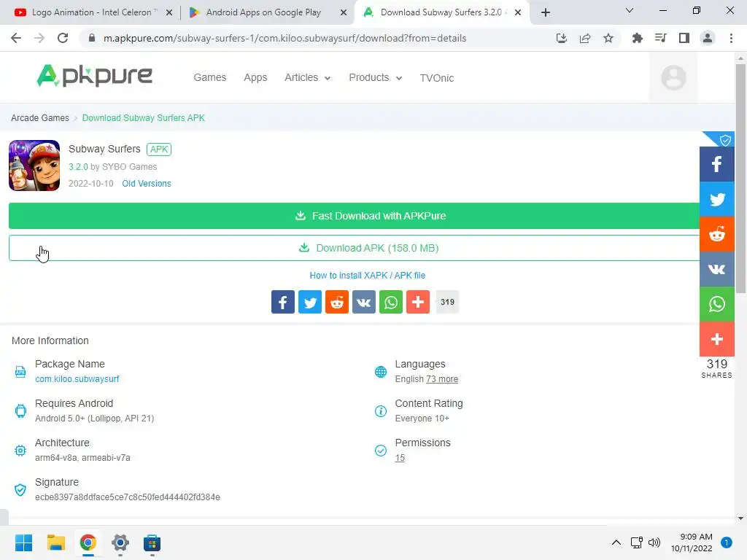Share via Reddit icon under download buttons
This screenshot has width=747, height=560.
[337, 302]
